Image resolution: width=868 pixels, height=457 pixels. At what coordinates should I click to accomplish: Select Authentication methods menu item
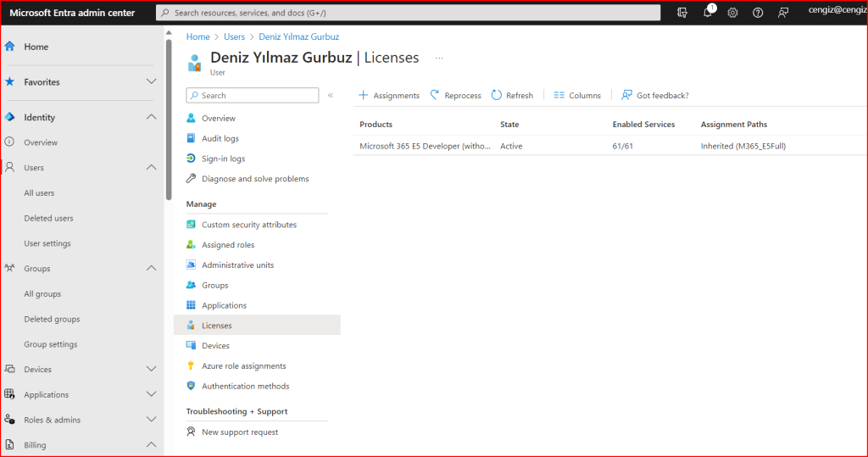245,386
